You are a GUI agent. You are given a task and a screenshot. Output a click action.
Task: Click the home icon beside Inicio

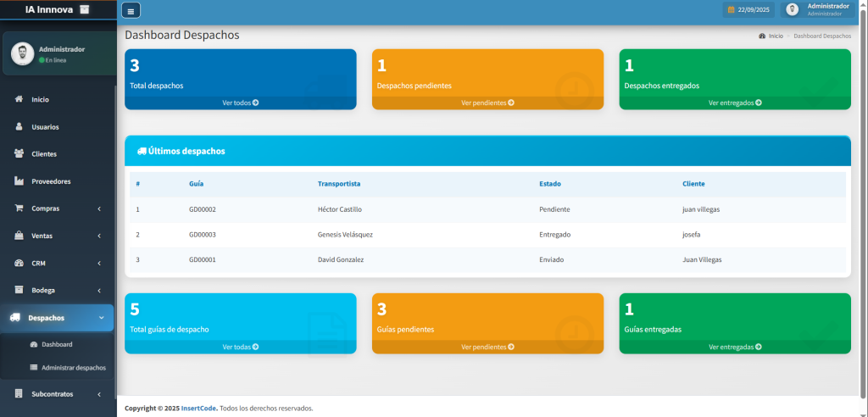coord(19,99)
